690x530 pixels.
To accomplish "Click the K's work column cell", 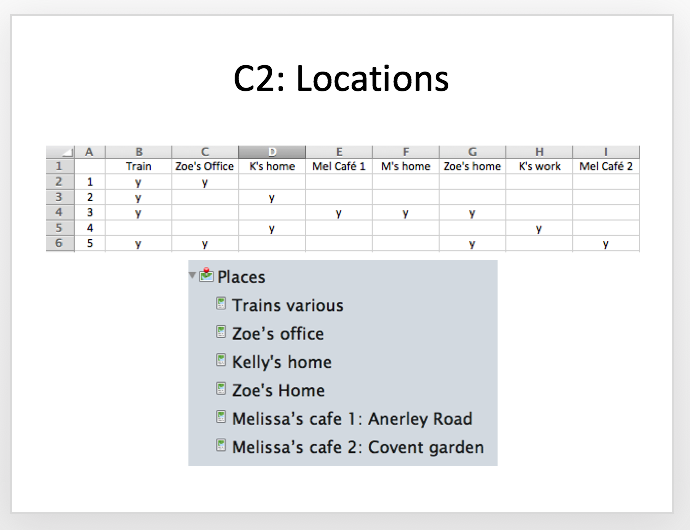I will (539, 166).
